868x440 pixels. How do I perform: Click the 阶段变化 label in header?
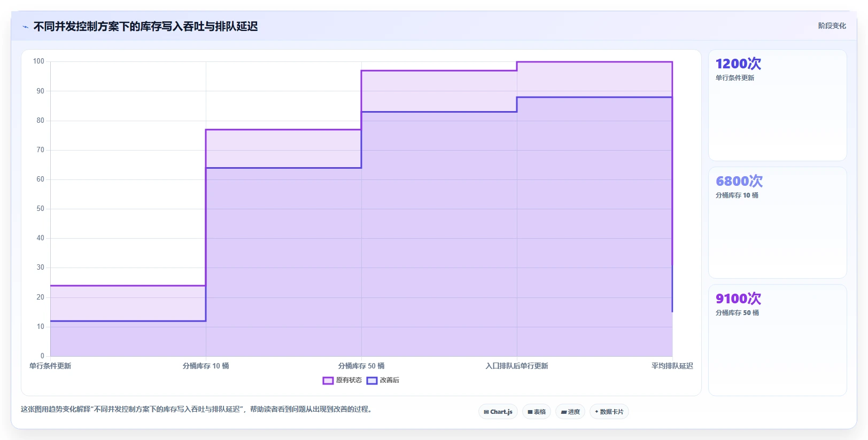coord(832,26)
